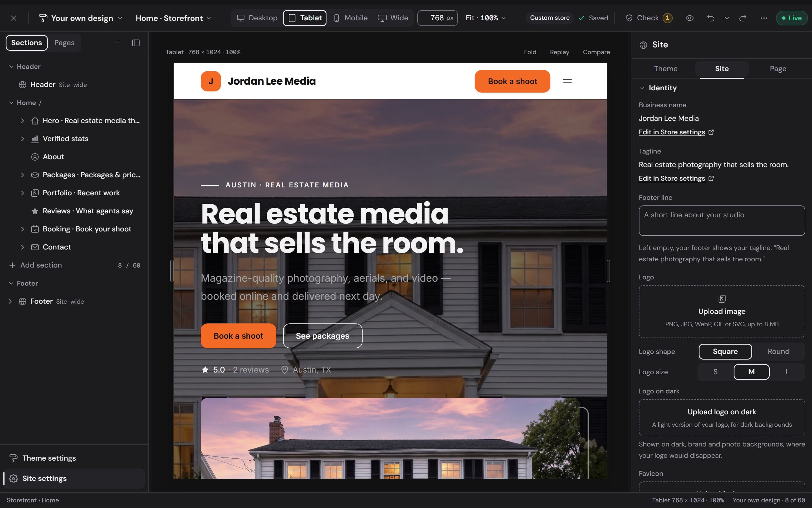812x508 pixels.
Task: Click the Compare option above canvas
Action: click(x=596, y=52)
